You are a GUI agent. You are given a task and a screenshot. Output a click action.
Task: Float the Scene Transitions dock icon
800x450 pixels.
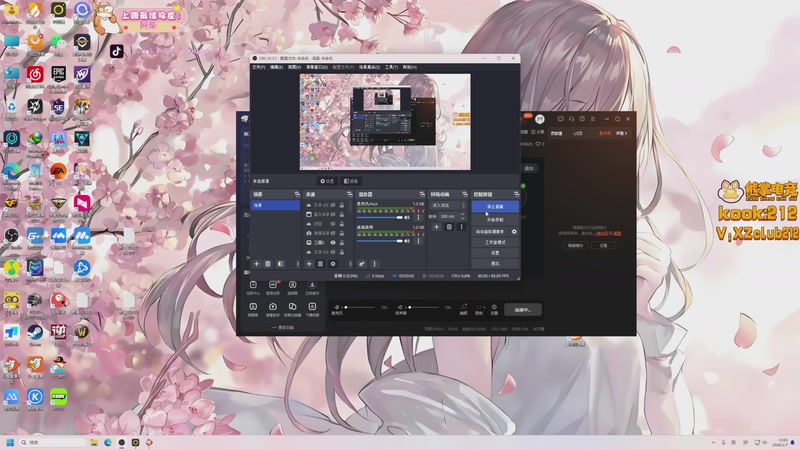click(x=464, y=194)
